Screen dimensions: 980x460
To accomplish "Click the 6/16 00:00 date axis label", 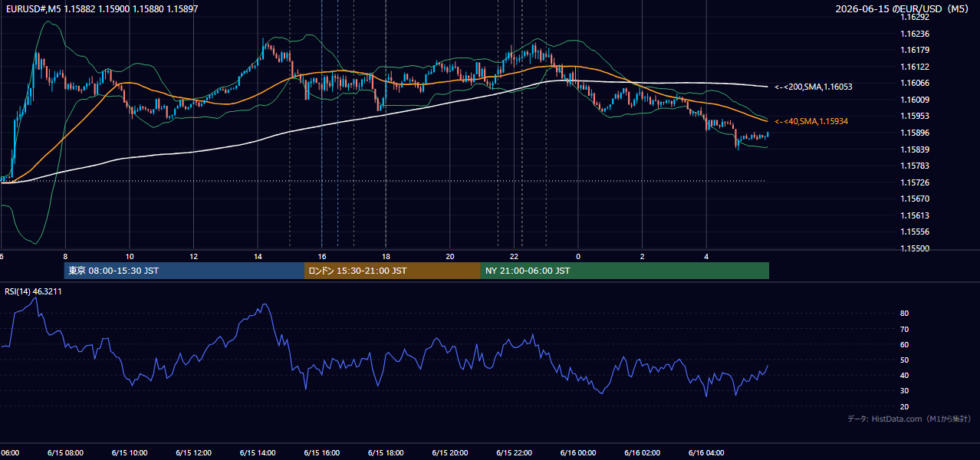I will [578, 453].
